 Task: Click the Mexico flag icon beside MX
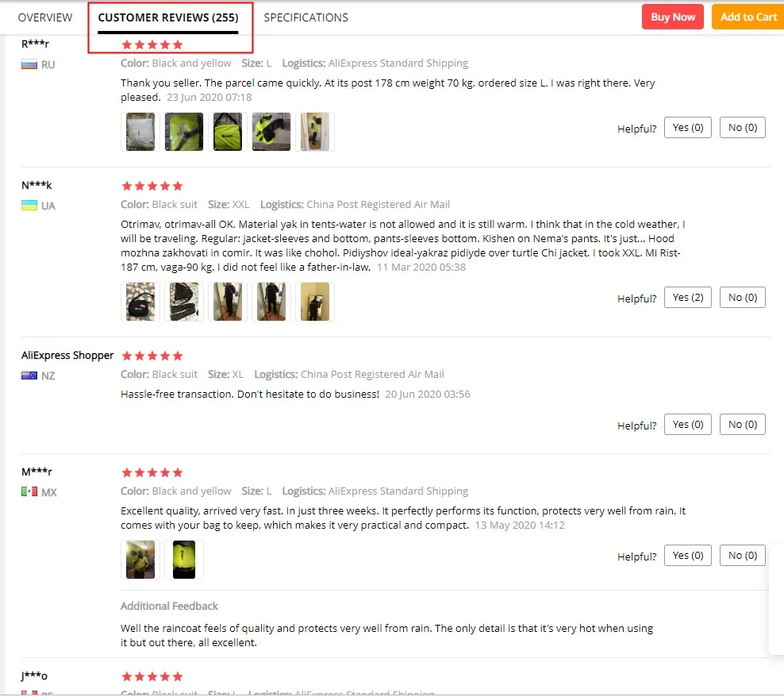coord(29,492)
